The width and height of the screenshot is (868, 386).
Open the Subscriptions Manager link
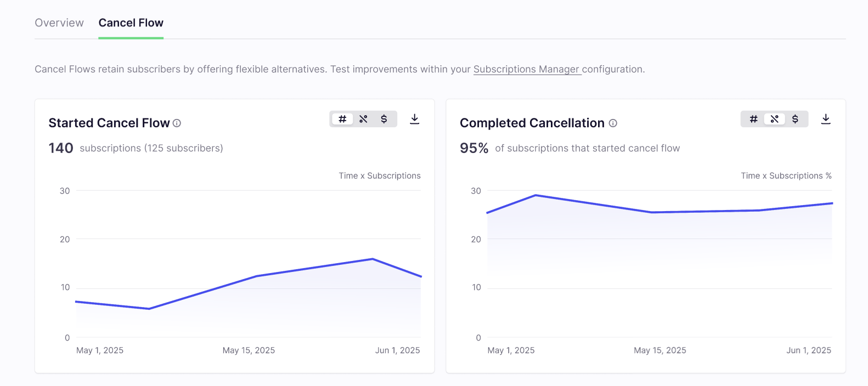(x=527, y=69)
